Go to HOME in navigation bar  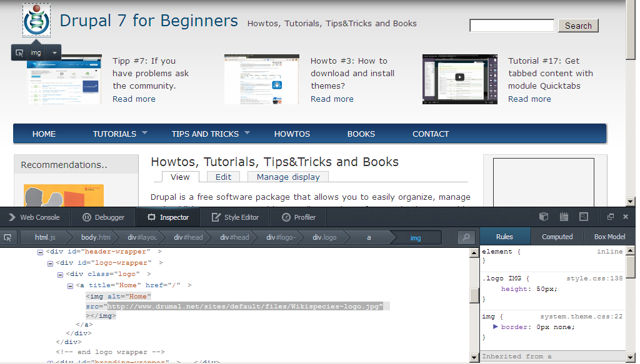click(x=44, y=134)
